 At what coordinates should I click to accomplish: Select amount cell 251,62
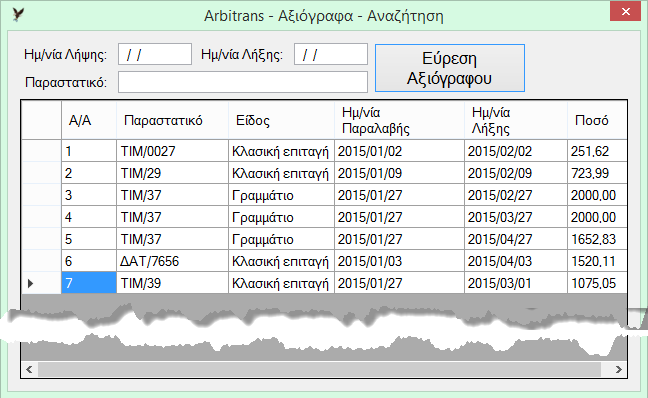pos(597,151)
